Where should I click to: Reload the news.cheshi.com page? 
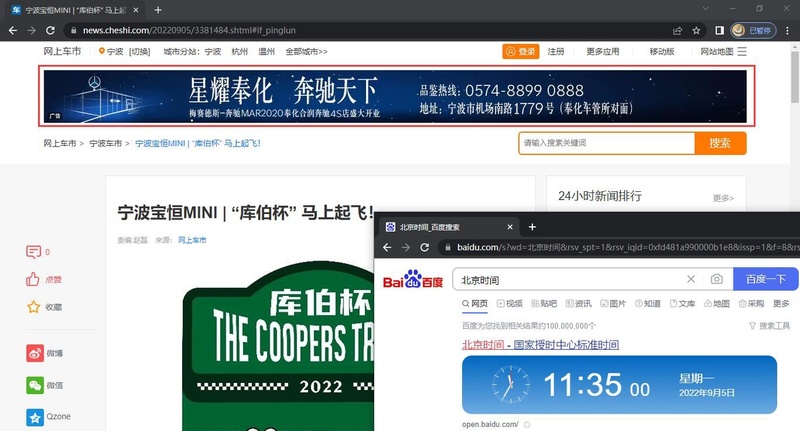(50, 31)
